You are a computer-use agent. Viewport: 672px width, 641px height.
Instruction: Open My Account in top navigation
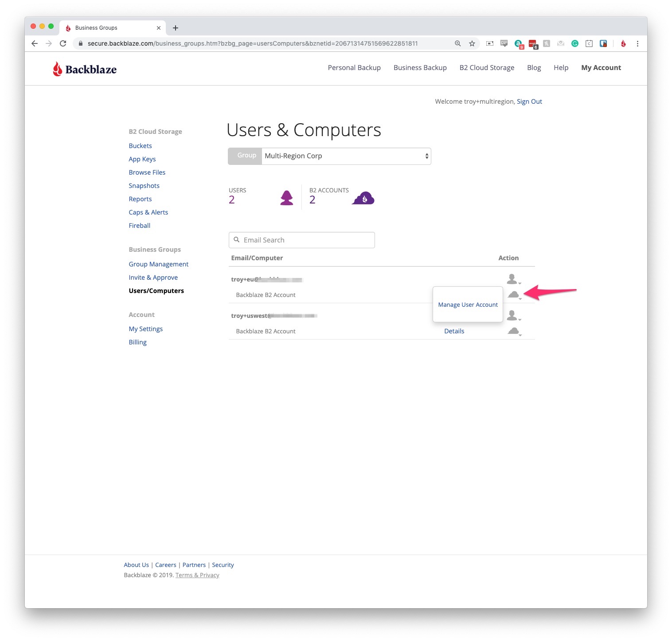click(x=601, y=67)
